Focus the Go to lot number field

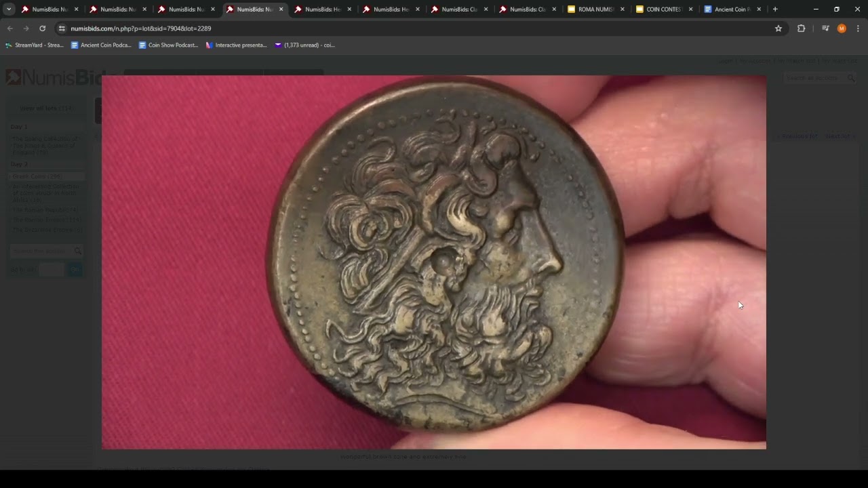(52, 270)
